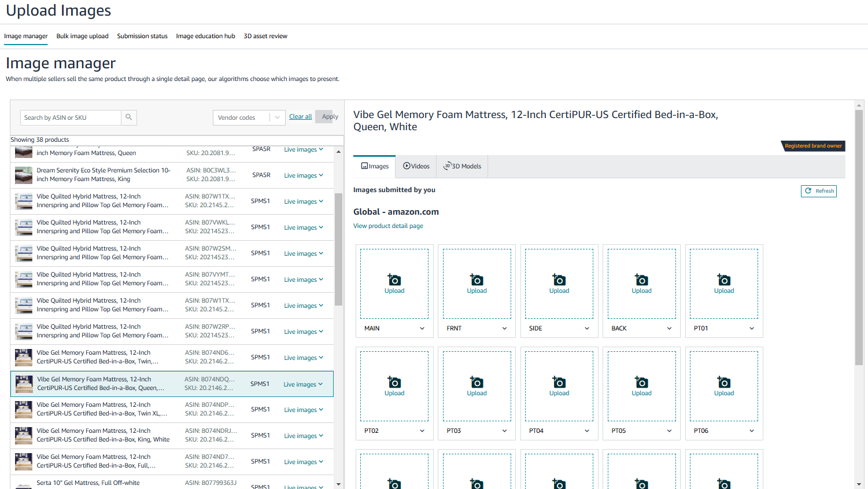Expand Live images for Vibe Gel Queen row
The width and height of the screenshot is (868, 489).
click(303, 384)
